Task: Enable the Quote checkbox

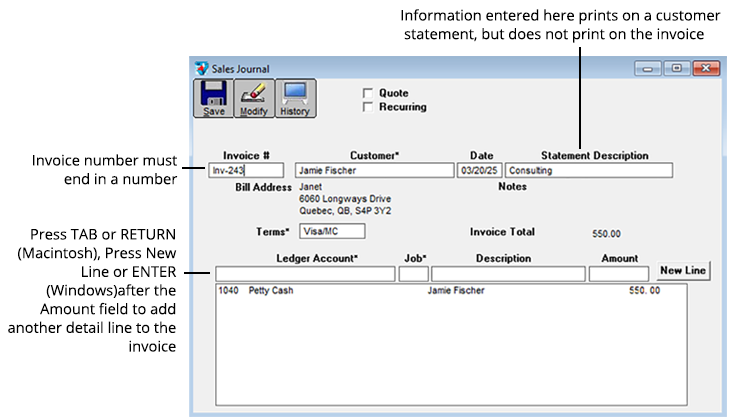Action: point(368,93)
